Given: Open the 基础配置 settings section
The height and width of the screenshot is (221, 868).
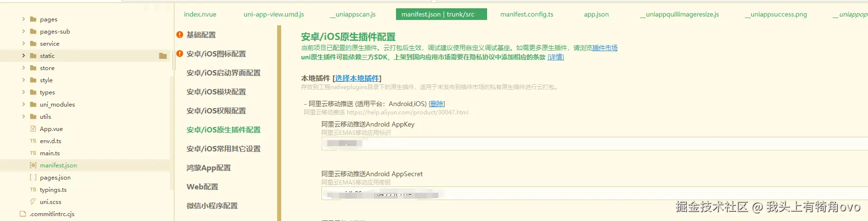Looking at the screenshot, I should (201, 35).
